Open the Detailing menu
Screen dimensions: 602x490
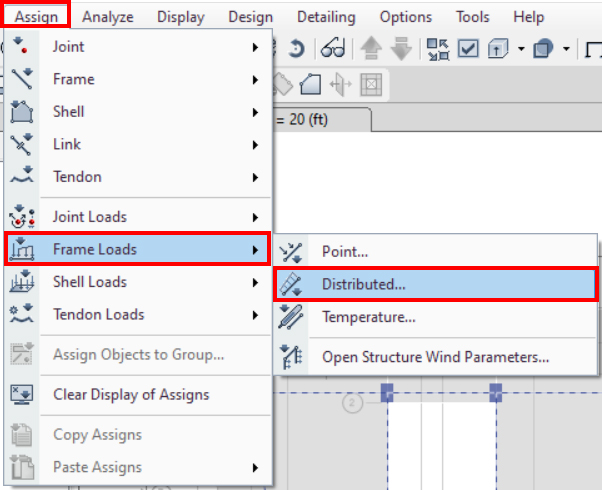(x=326, y=17)
